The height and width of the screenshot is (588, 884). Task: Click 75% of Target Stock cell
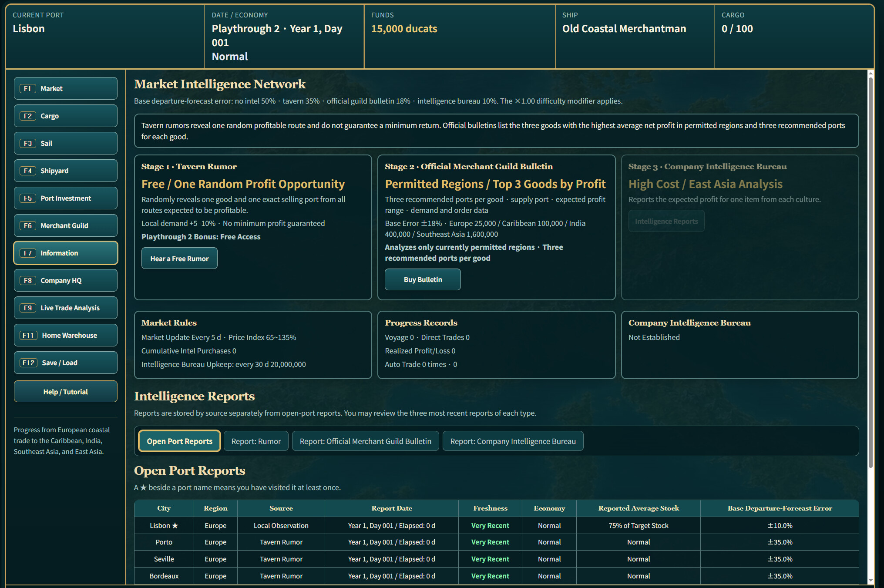[639, 525]
